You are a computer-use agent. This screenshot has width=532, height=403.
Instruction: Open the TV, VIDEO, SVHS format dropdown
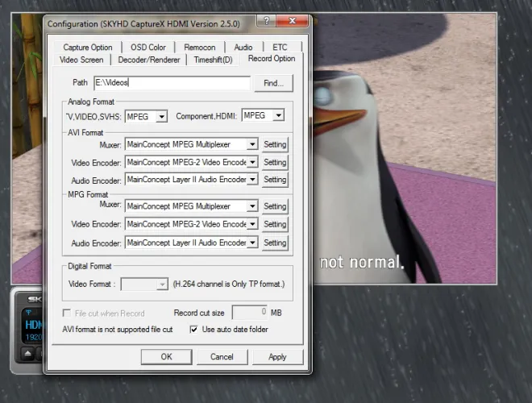[x=161, y=116]
